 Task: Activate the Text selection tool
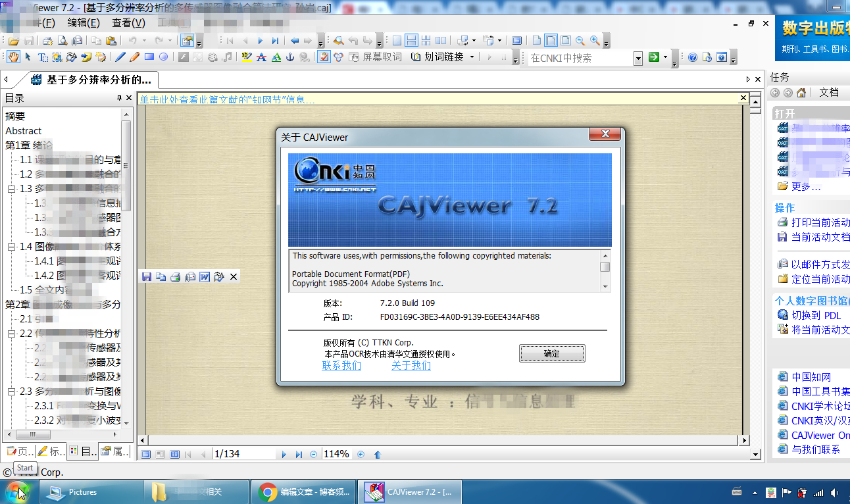tap(42, 57)
